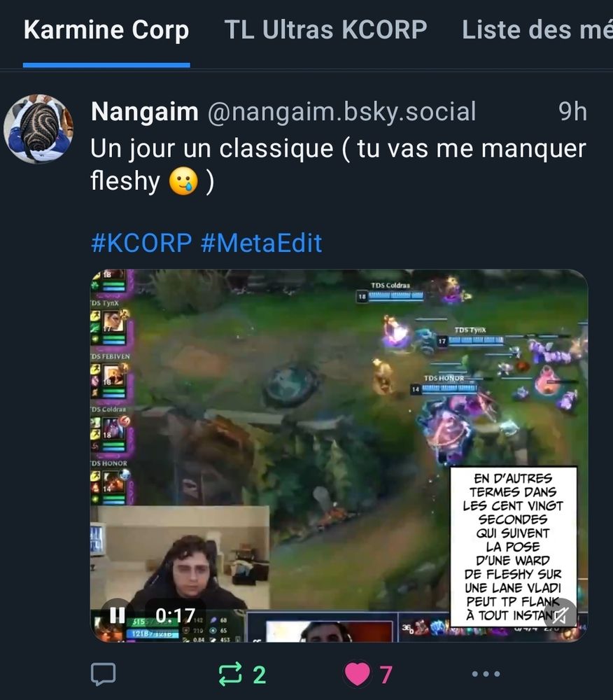Open the #MetaEdit hashtag link

[x=262, y=243]
